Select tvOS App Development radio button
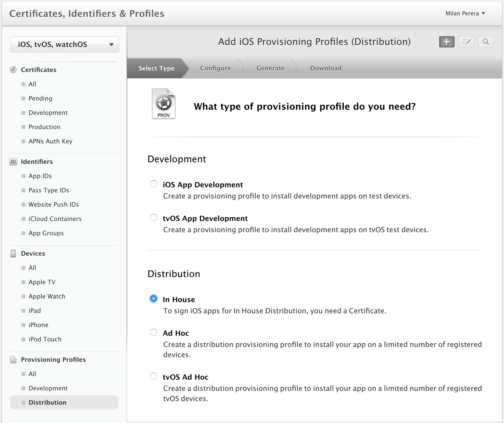Screen dimensions: 504x423 tap(154, 217)
